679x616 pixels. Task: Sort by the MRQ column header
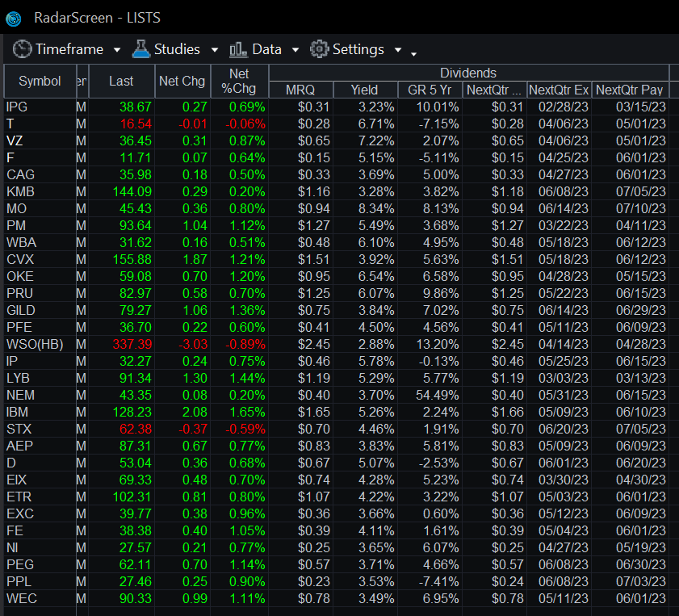(x=300, y=90)
